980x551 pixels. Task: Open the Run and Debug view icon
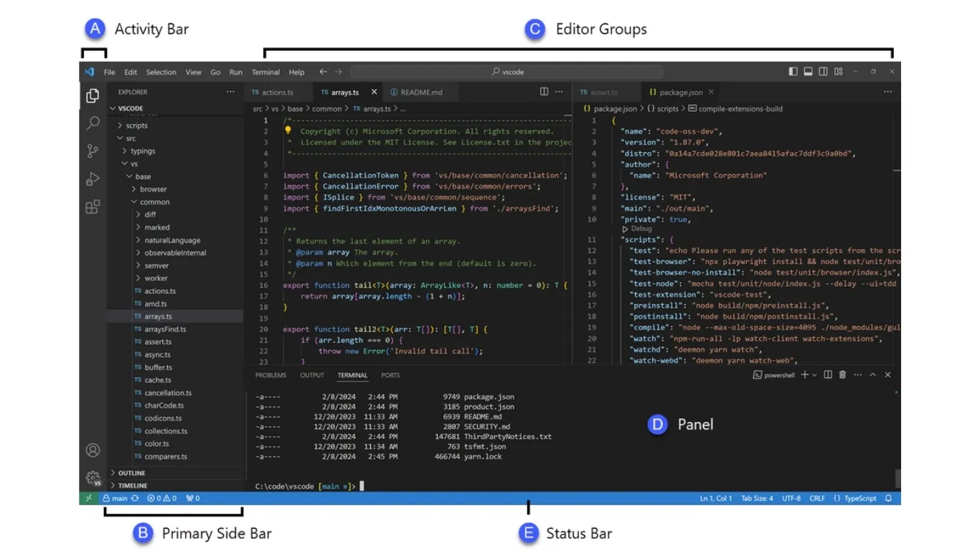click(x=93, y=179)
